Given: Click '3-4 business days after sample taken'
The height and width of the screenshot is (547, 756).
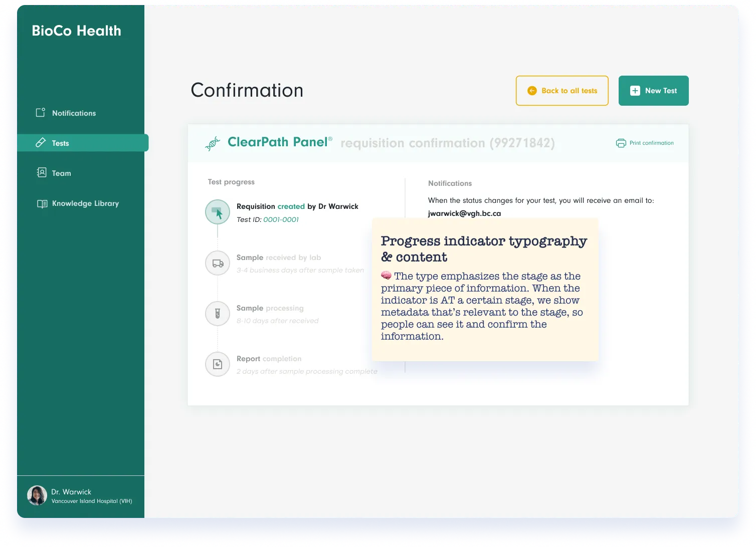Looking at the screenshot, I should coord(300,270).
